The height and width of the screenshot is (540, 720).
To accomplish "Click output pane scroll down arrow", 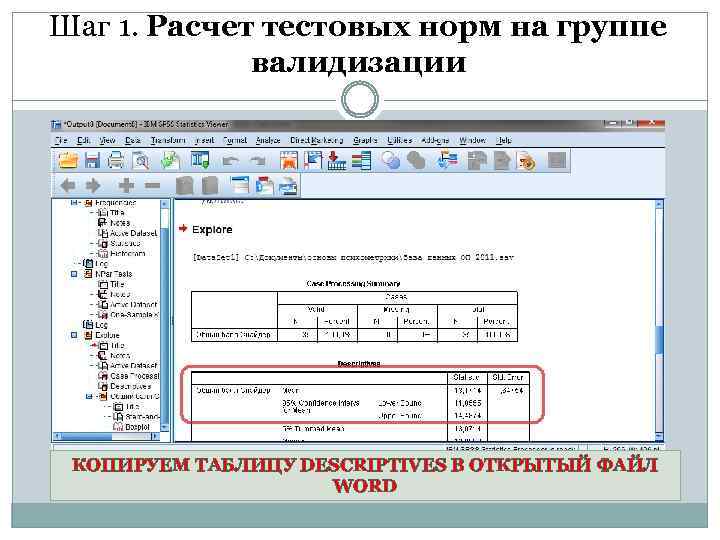I will tap(659, 435).
